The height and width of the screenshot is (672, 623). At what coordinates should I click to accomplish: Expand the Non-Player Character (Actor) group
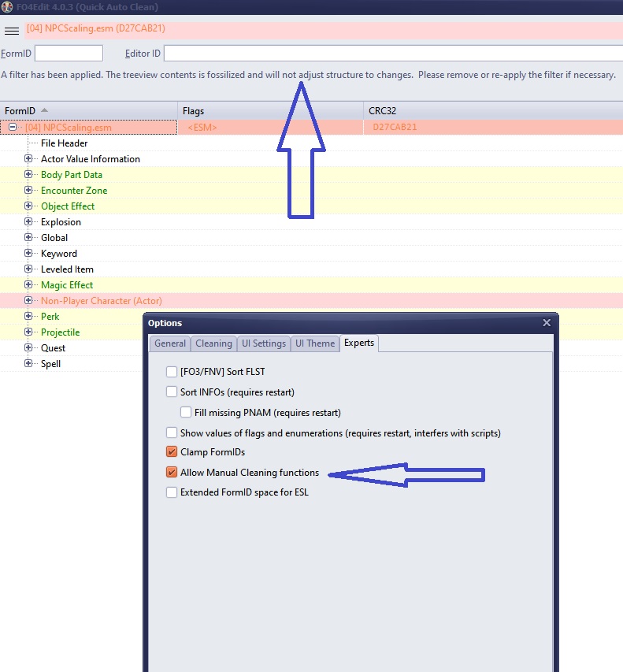(x=29, y=301)
